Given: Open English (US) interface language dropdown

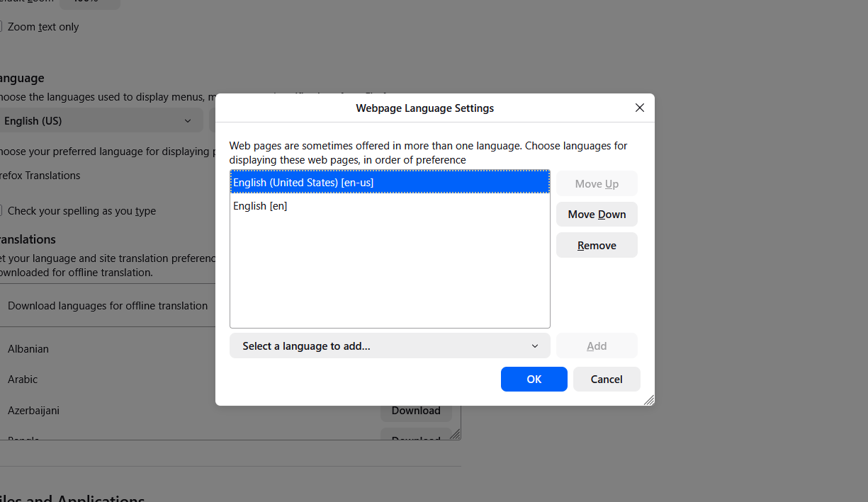Looking at the screenshot, I should coord(101,120).
